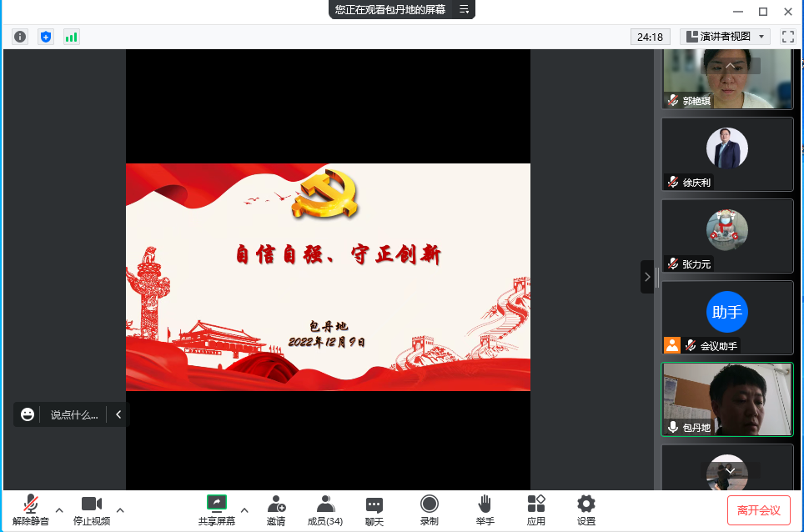
Task: Open the 邀请 invite icon
Action: coord(276,509)
